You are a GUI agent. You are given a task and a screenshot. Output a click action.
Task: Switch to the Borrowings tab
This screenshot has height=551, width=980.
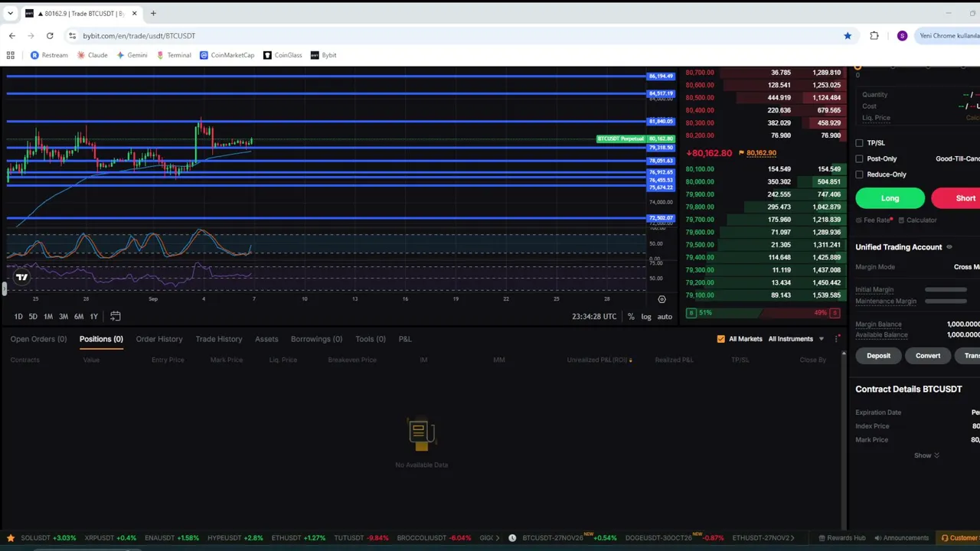pyautogui.click(x=316, y=339)
